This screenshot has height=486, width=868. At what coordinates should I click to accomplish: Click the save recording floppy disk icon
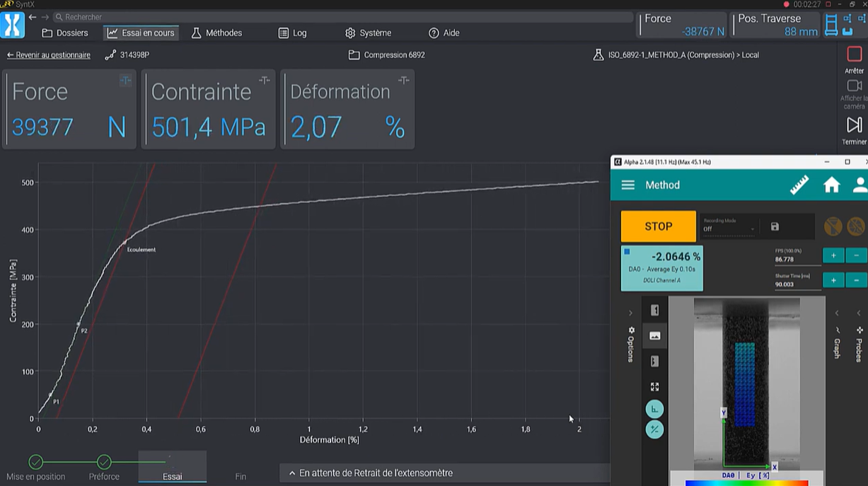coord(775,227)
